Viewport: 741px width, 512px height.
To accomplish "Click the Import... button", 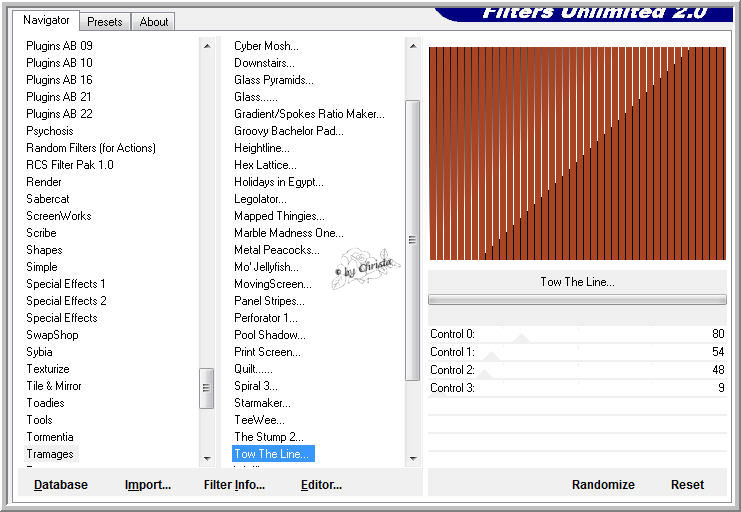I will pyautogui.click(x=147, y=485).
